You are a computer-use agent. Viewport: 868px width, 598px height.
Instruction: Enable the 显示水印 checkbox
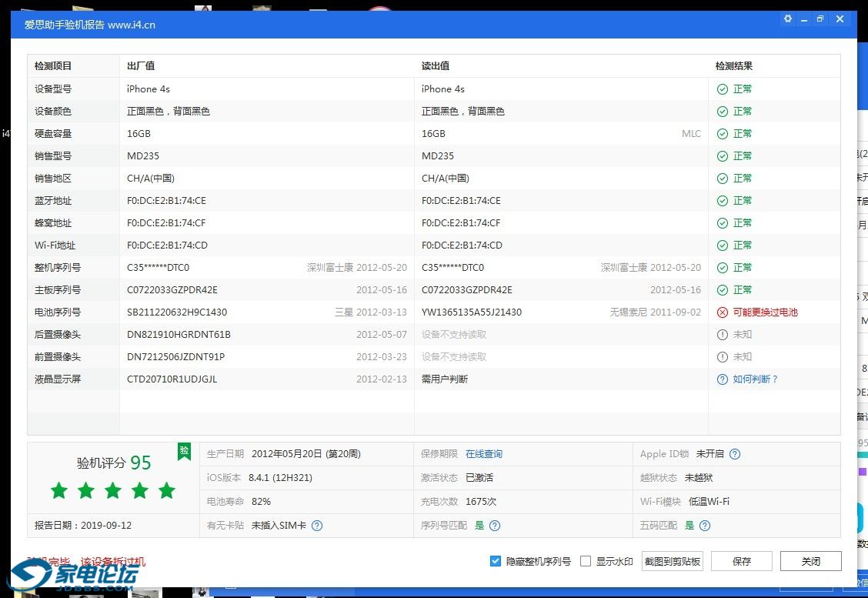[x=586, y=561]
